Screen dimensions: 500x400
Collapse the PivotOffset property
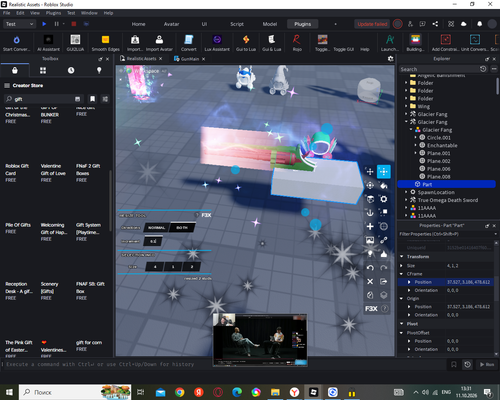point(402,333)
